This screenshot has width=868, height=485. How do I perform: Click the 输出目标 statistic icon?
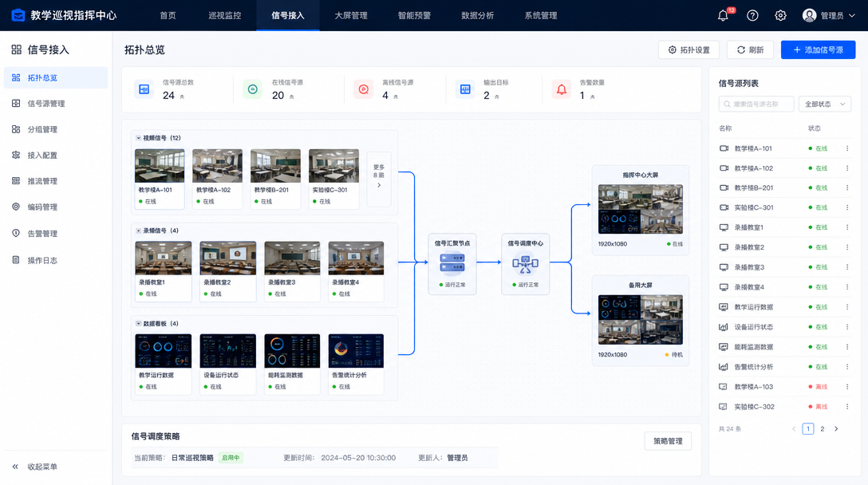[465, 89]
